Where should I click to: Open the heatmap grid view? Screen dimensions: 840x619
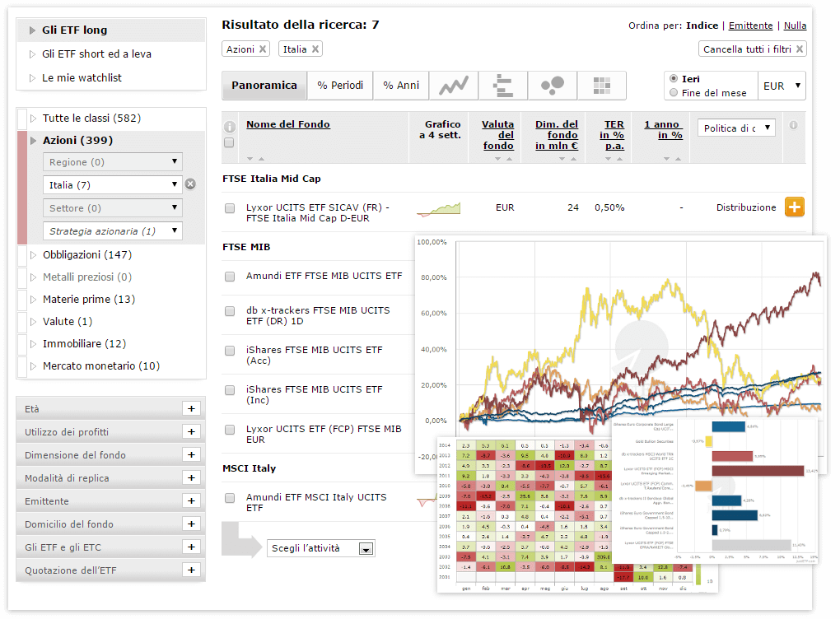coord(601,85)
